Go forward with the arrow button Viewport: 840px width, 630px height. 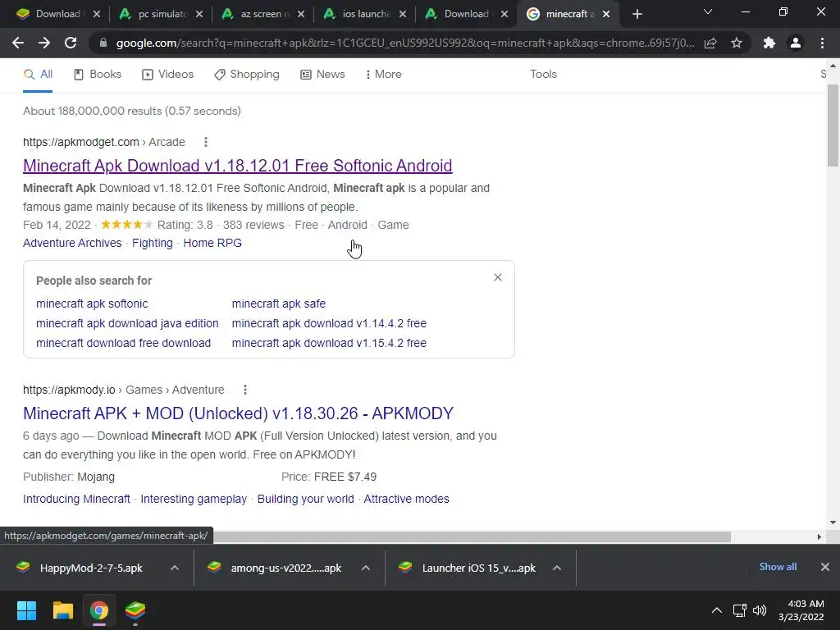tap(44, 43)
